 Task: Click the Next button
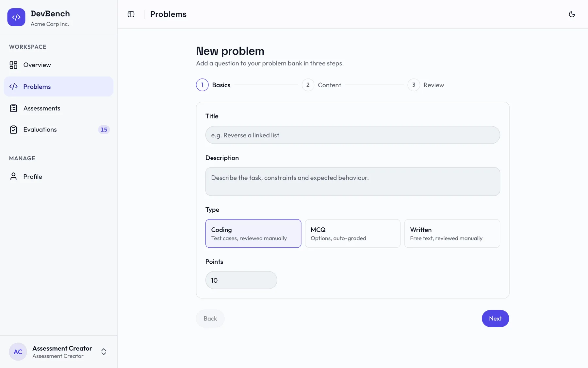click(x=495, y=318)
